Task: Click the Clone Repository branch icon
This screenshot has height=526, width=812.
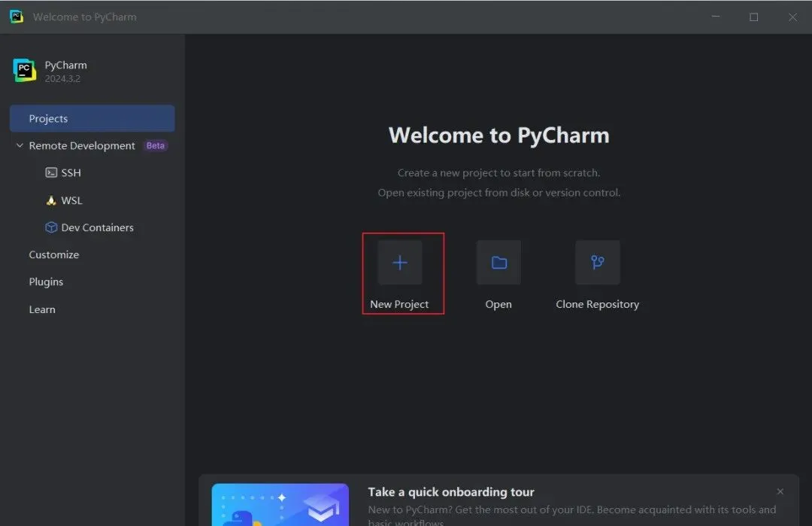Action: click(x=598, y=262)
